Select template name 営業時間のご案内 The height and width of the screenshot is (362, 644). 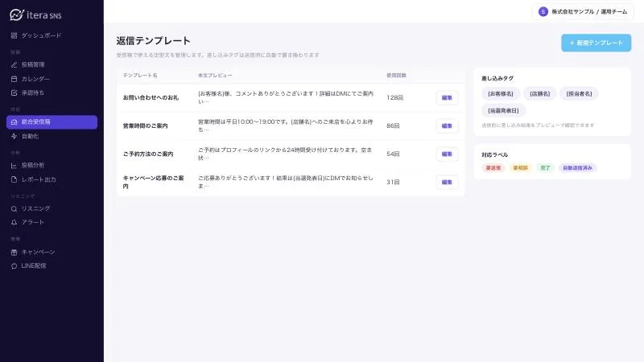(146, 126)
